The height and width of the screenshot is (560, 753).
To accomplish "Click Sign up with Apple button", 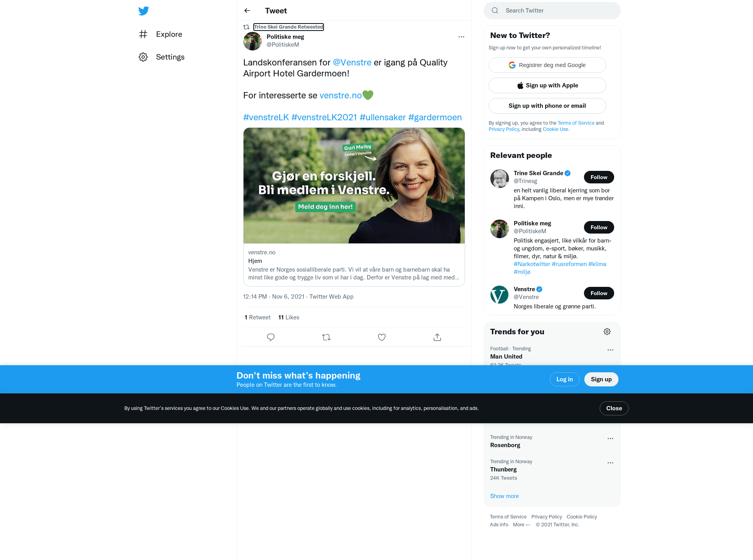I will (x=547, y=85).
